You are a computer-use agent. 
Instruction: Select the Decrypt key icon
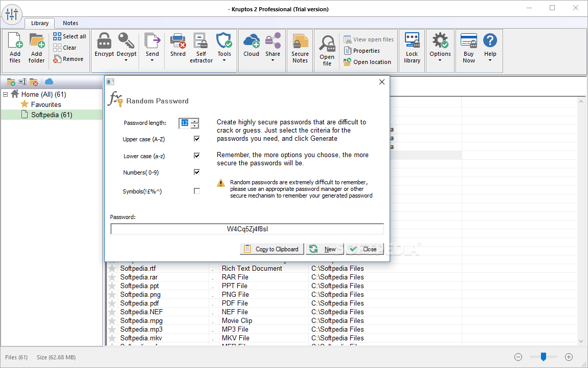click(126, 40)
